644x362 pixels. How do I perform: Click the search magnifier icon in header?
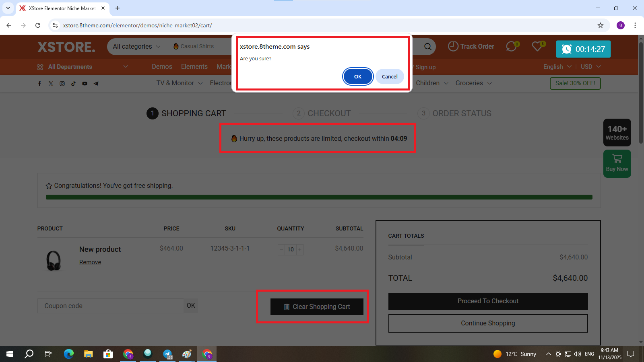click(x=427, y=47)
